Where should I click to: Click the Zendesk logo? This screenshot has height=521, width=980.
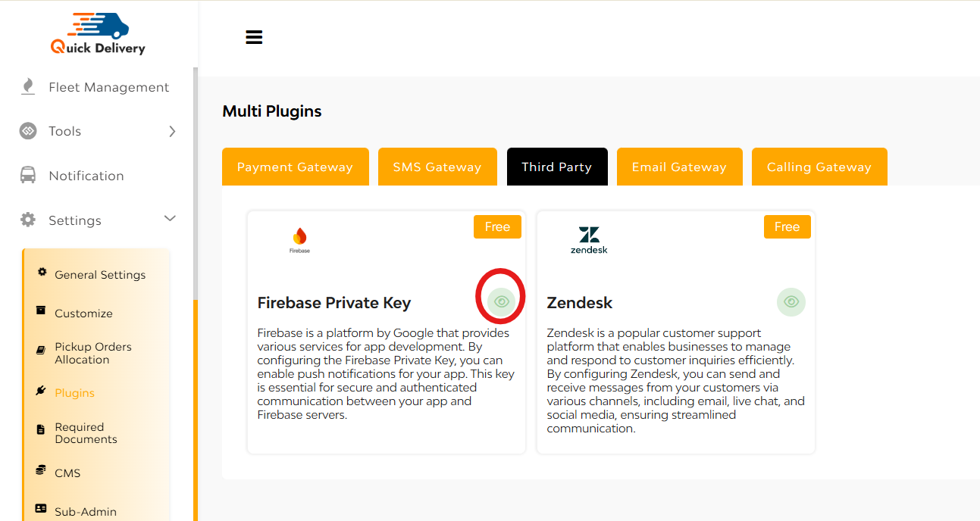click(x=589, y=240)
